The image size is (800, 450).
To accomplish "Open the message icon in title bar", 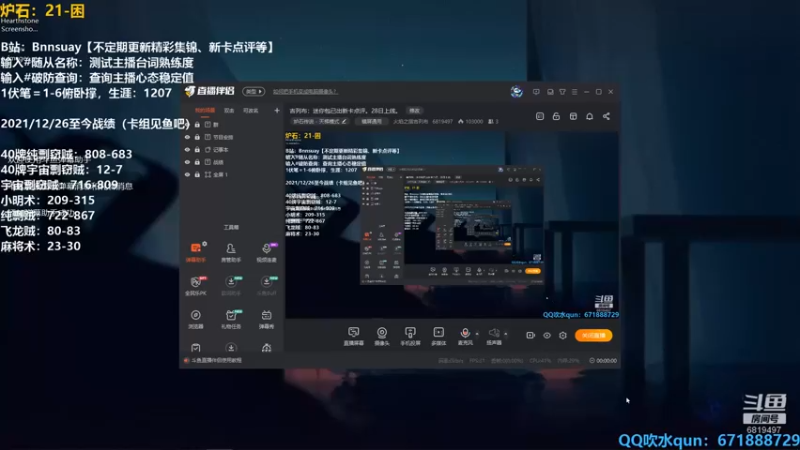I will (x=536, y=92).
